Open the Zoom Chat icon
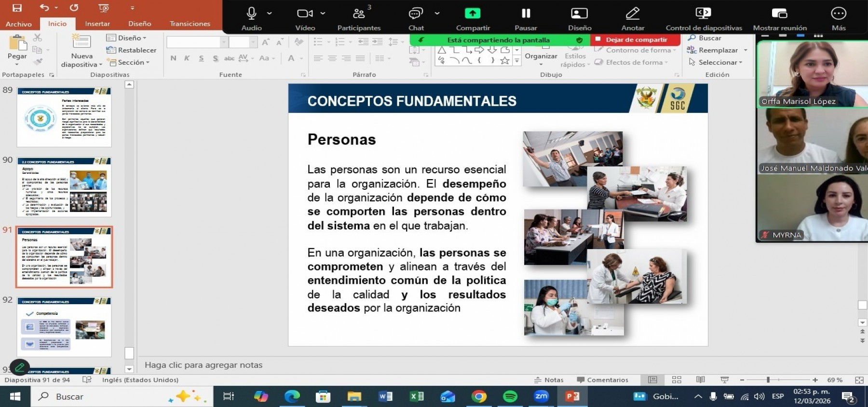This screenshot has width=868, height=407. pyautogui.click(x=415, y=14)
